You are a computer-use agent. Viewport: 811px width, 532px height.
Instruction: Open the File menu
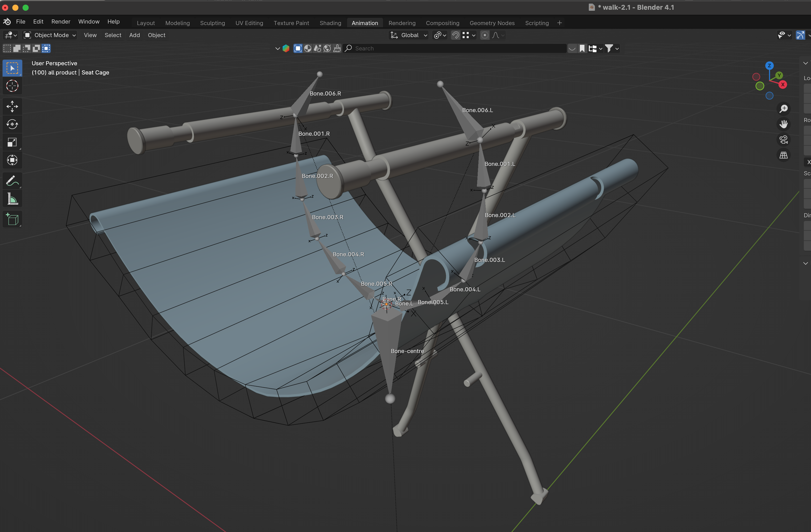pyautogui.click(x=21, y=22)
